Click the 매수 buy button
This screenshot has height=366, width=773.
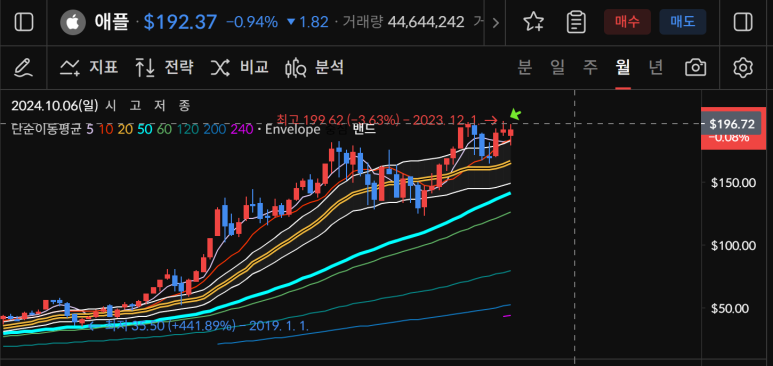point(627,22)
